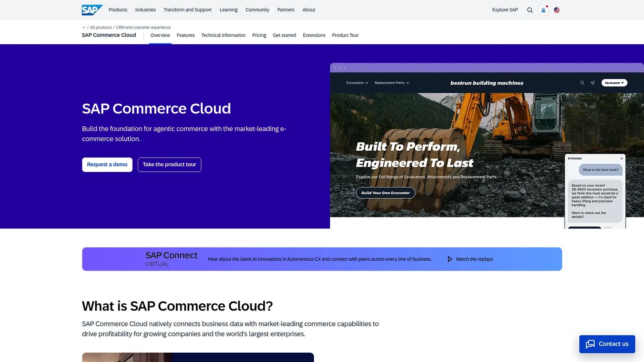Click the cart icon in bestrun storefront preview

tap(593, 83)
